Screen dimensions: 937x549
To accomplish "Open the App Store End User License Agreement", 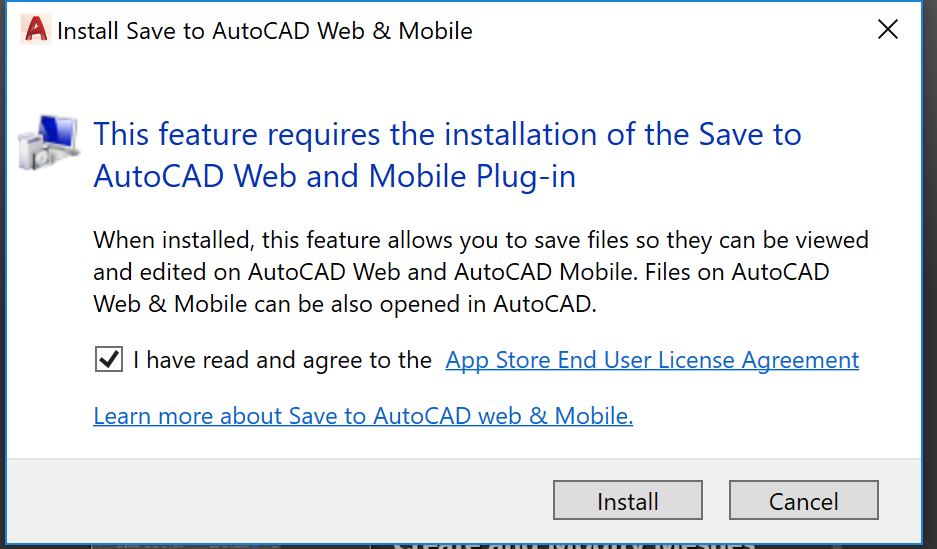I will point(652,360).
